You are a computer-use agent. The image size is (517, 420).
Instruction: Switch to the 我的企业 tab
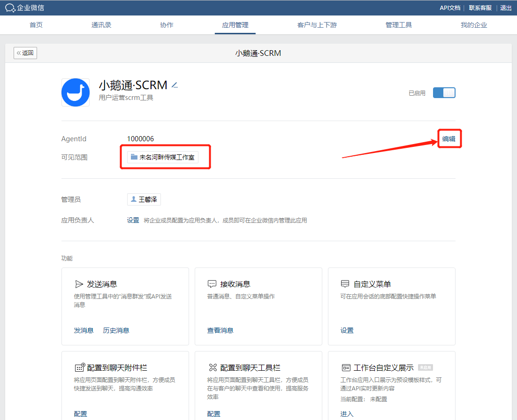point(474,25)
